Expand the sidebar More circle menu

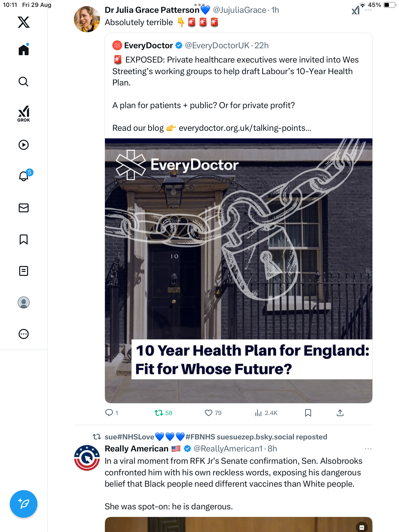[24, 334]
